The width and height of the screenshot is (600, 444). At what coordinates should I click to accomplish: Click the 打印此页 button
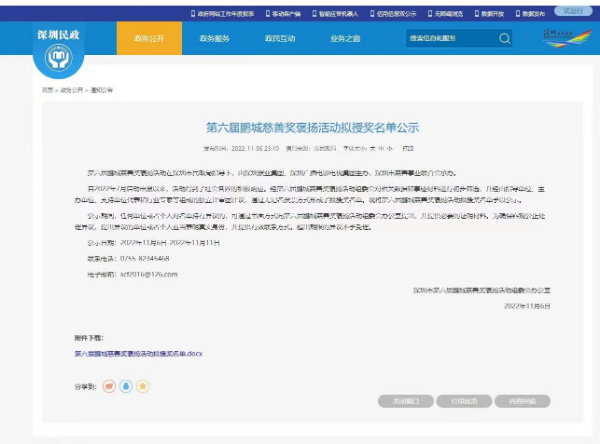(x=464, y=401)
